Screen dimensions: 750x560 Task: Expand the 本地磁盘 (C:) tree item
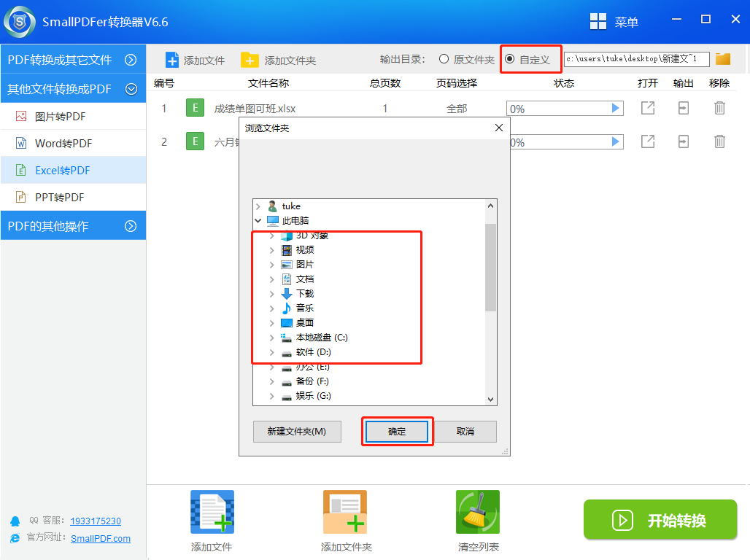point(271,337)
